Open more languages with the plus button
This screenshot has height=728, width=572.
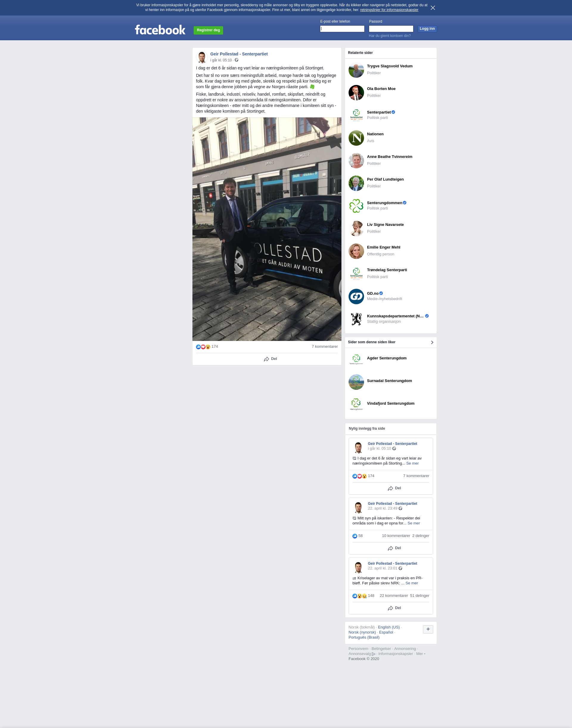(x=428, y=629)
